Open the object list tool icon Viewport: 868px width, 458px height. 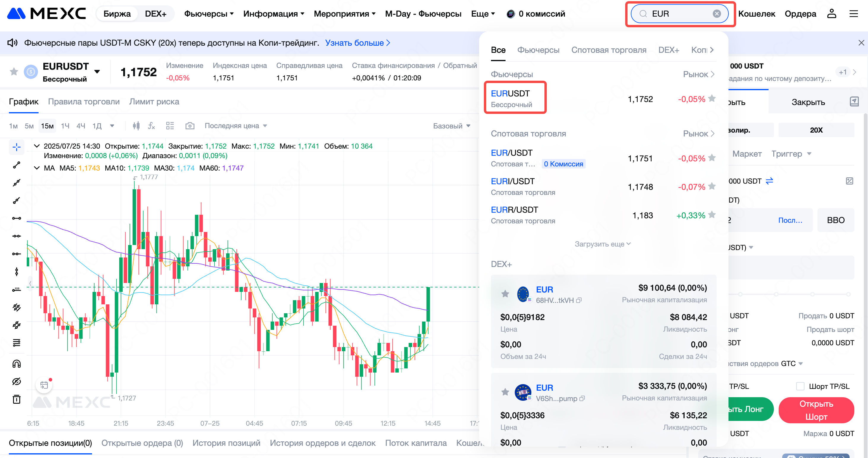17,343
